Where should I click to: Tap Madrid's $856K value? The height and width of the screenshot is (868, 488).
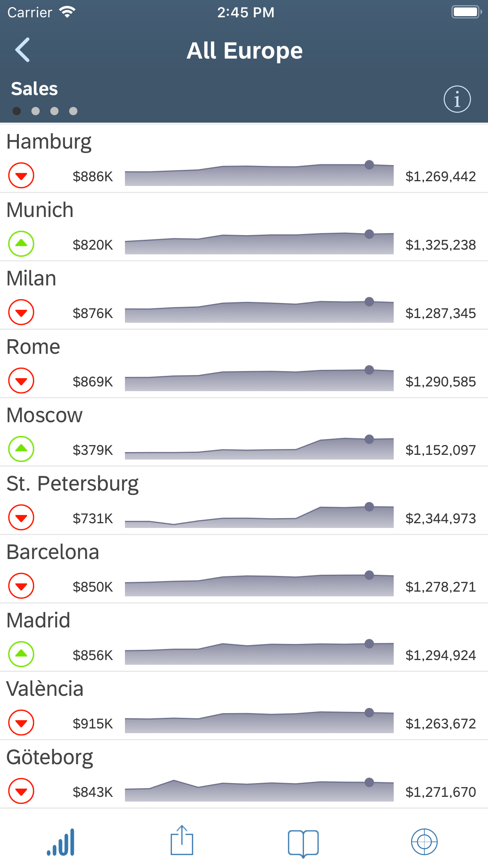click(93, 655)
